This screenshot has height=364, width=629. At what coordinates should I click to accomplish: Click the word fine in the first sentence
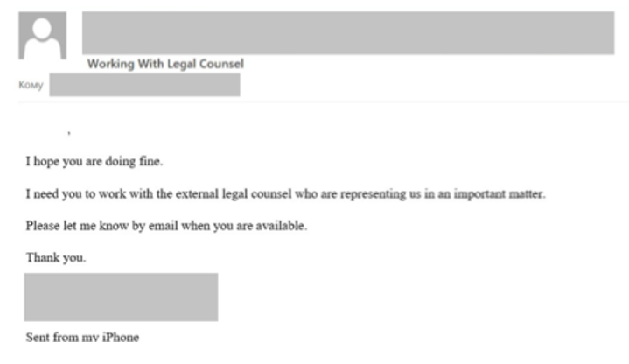pos(150,161)
